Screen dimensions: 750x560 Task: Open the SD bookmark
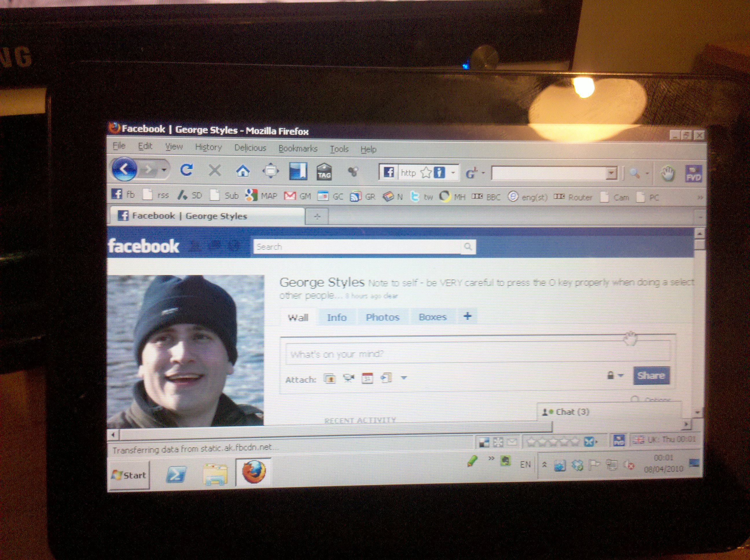190,196
